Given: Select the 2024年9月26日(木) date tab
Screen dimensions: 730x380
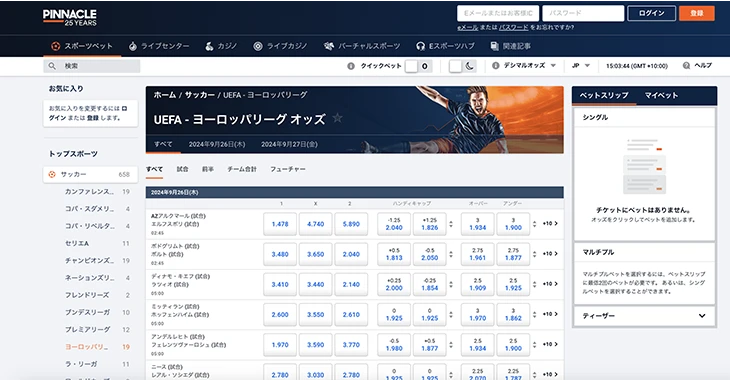Looking at the screenshot, I should pyautogui.click(x=217, y=144).
